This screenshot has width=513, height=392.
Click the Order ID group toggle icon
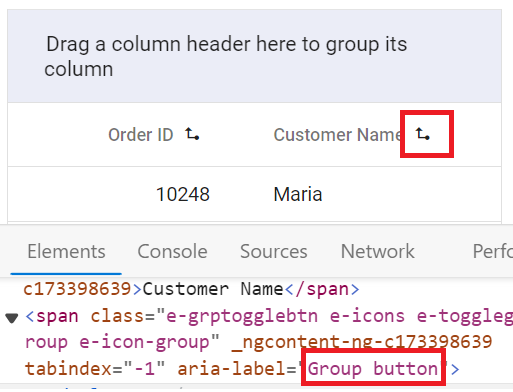(192, 134)
